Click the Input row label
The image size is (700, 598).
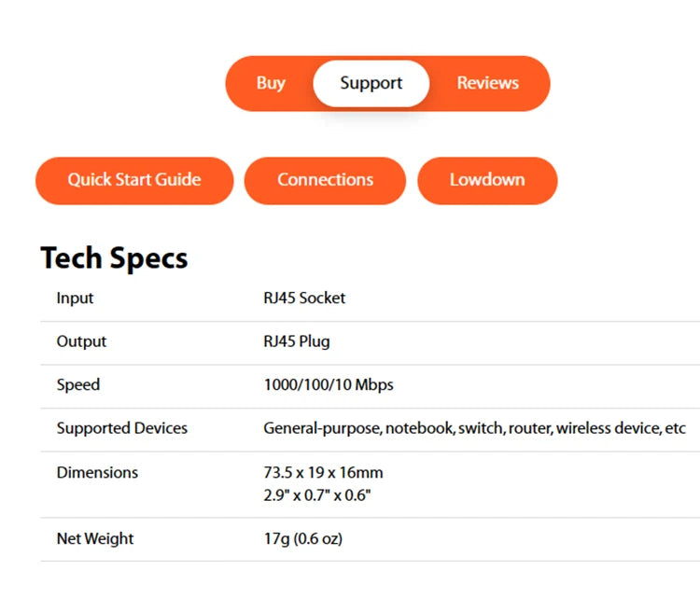tap(75, 299)
